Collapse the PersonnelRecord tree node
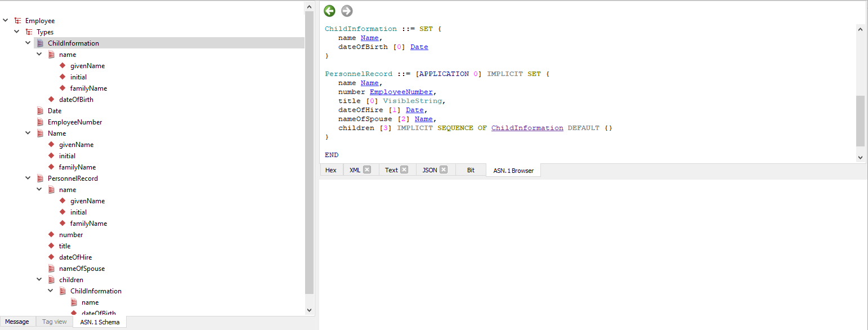 point(28,179)
